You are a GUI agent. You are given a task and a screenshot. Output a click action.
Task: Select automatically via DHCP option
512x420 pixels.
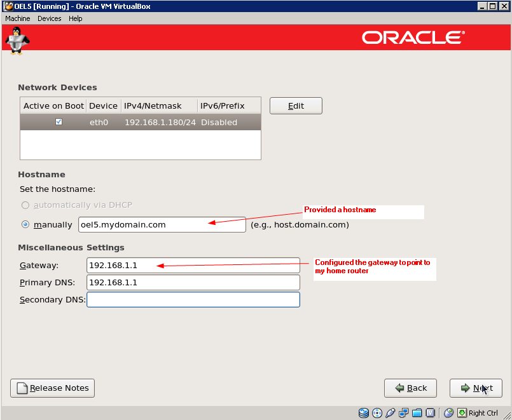click(x=25, y=205)
